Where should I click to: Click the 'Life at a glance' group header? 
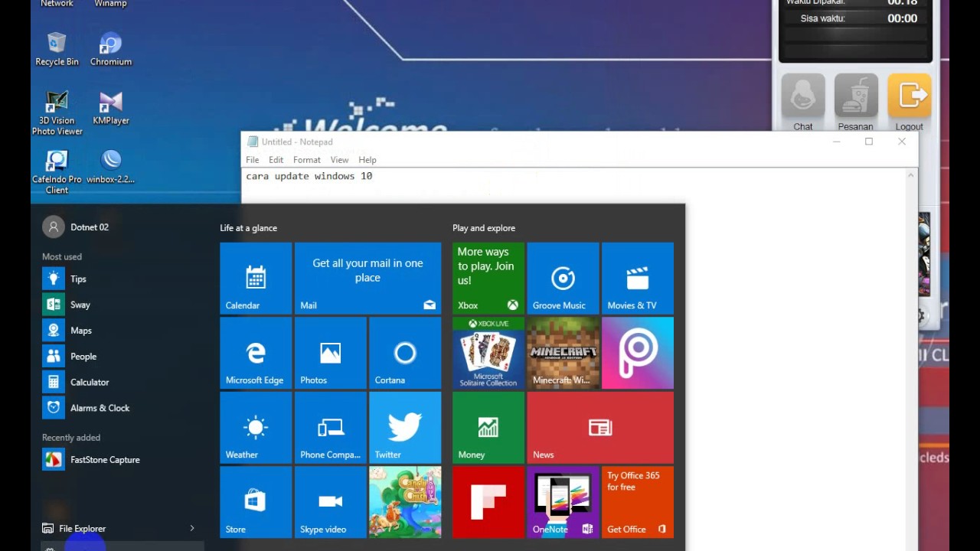click(249, 228)
